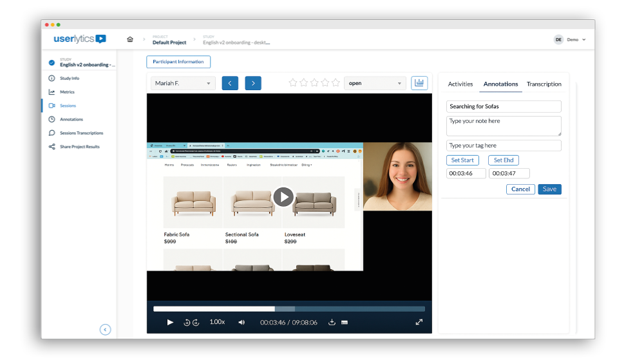Rate session three stars
Screen dimensions: 644x360
point(314,83)
